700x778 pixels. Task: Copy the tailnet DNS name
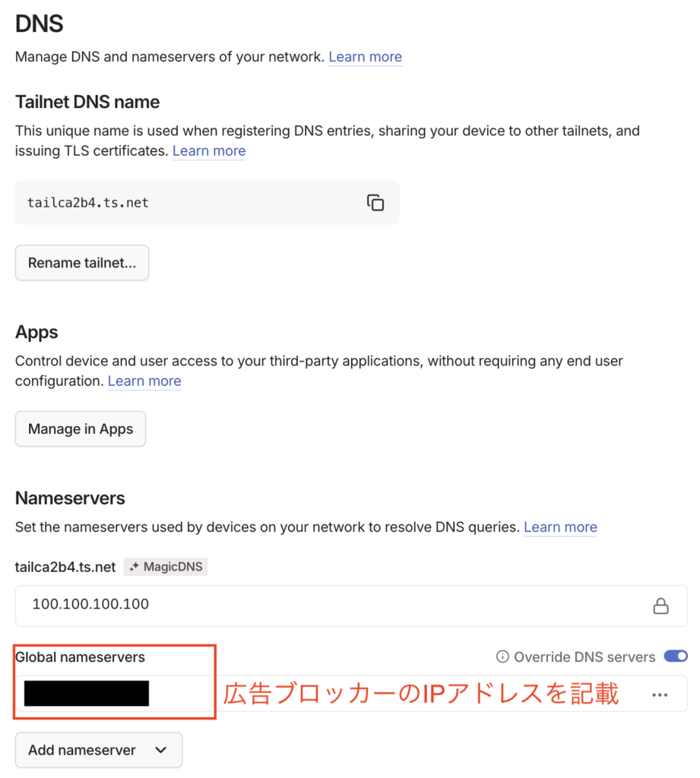tap(375, 203)
